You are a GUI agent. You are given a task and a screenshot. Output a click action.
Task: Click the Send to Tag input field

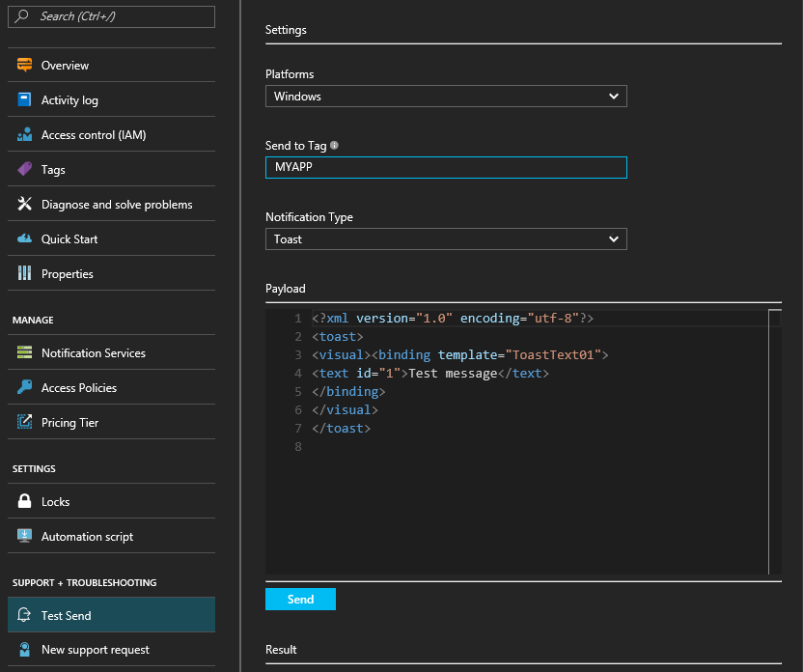pos(446,168)
